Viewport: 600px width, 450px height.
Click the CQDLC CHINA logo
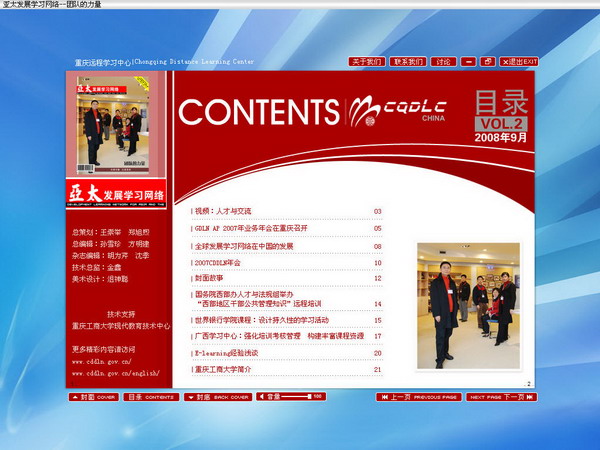(398, 111)
